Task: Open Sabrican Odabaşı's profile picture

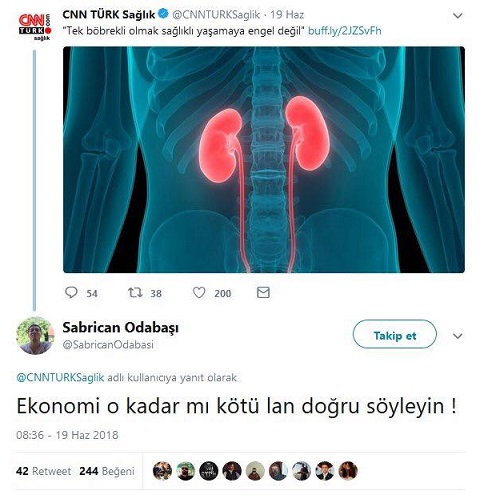Action: point(35,335)
